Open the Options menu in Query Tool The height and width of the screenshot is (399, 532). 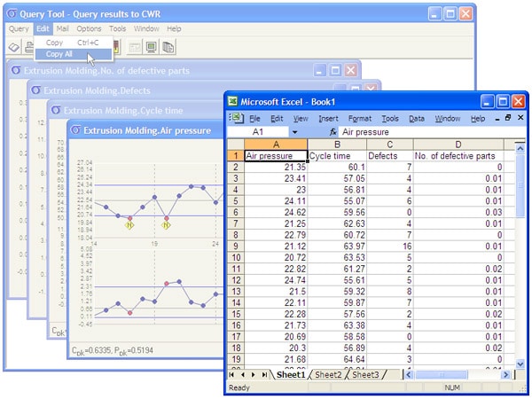(92, 28)
